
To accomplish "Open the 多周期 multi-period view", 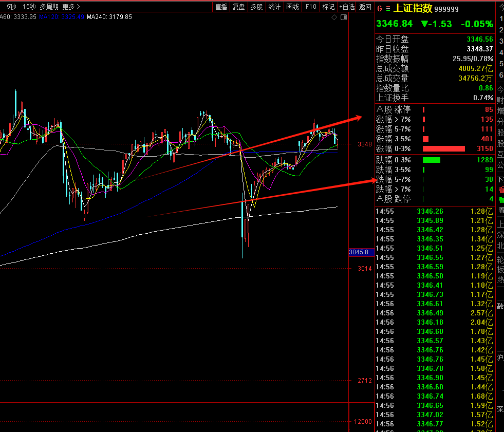I will (49, 7).
